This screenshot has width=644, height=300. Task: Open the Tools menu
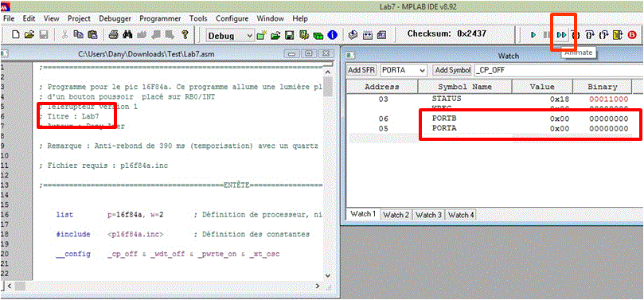coord(198,18)
